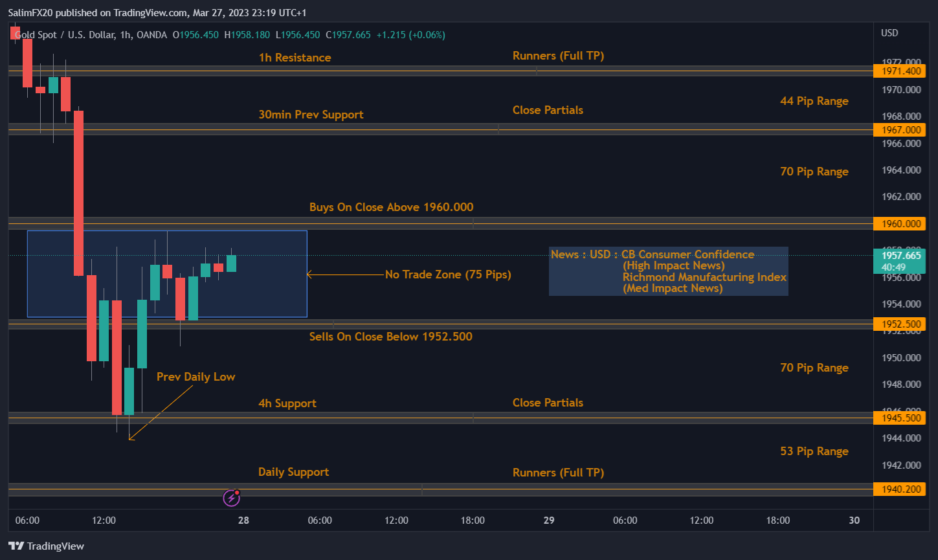Open the USD currency selector on price axis
938x560 pixels.
click(889, 33)
